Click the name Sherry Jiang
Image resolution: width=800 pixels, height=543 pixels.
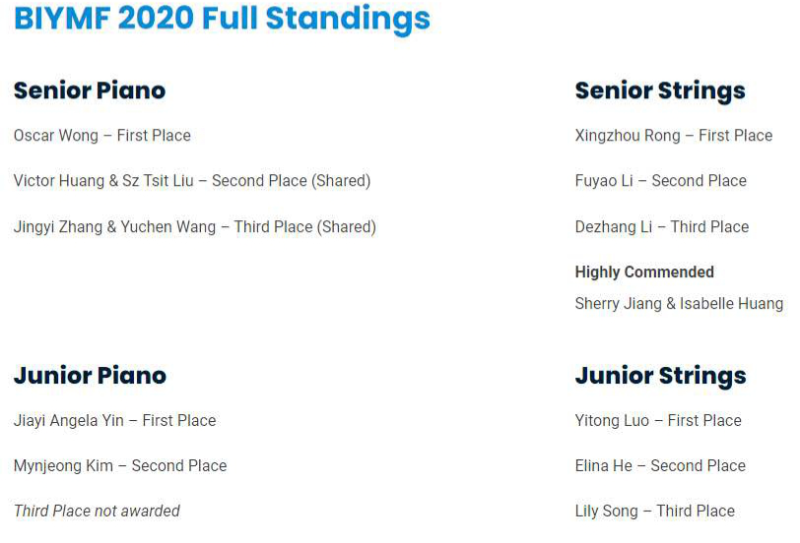pyautogui.click(x=618, y=303)
